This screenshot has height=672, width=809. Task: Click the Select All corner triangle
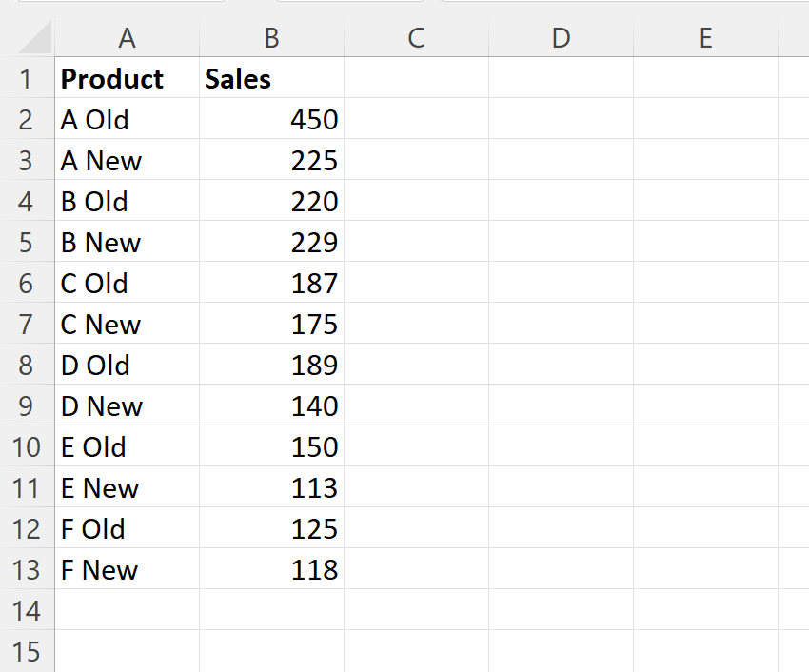pyautogui.click(x=35, y=37)
